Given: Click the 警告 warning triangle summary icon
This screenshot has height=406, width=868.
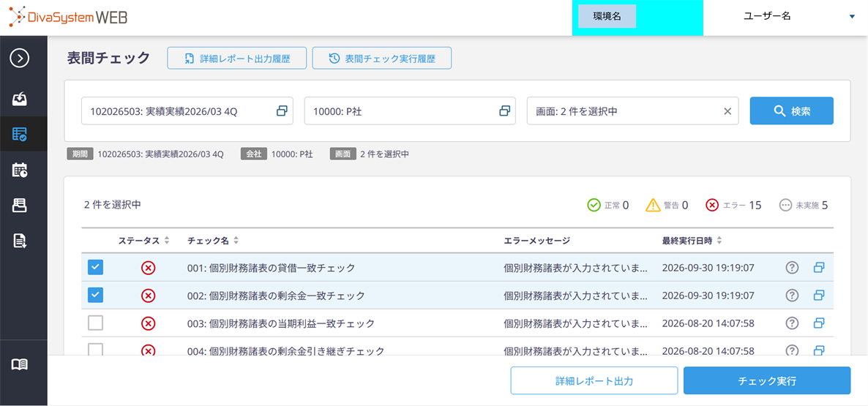Looking at the screenshot, I should coord(654,206).
